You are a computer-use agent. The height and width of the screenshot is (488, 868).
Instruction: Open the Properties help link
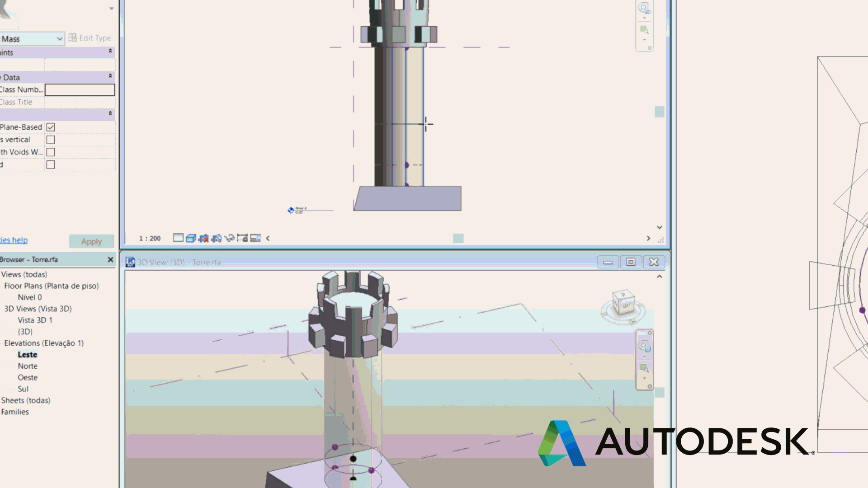[14, 240]
